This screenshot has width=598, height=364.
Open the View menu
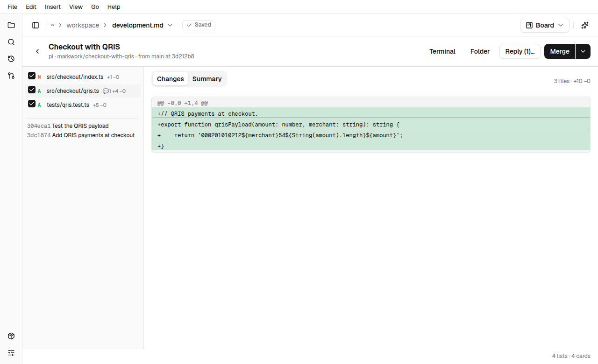76,7
